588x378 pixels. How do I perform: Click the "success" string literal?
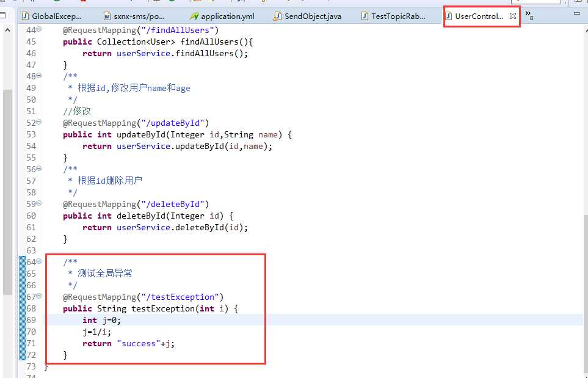tap(139, 344)
